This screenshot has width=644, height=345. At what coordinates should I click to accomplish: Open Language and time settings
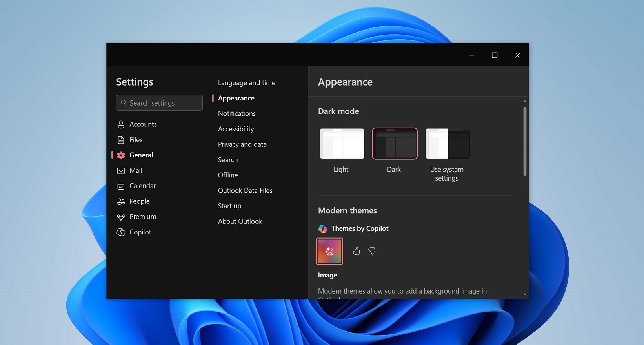click(x=246, y=83)
